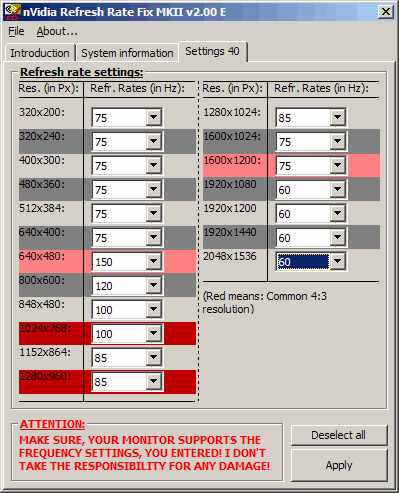The width and height of the screenshot is (399, 493).
Task: Open the 320x200 refresh rate dropdown arrow
Action: (x=154, y=117)
